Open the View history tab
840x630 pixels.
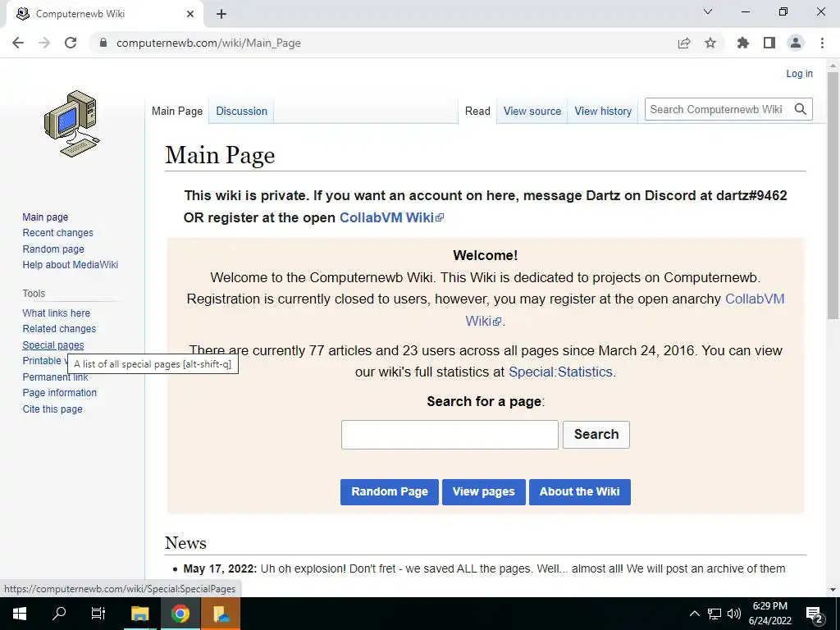(603, 111)
